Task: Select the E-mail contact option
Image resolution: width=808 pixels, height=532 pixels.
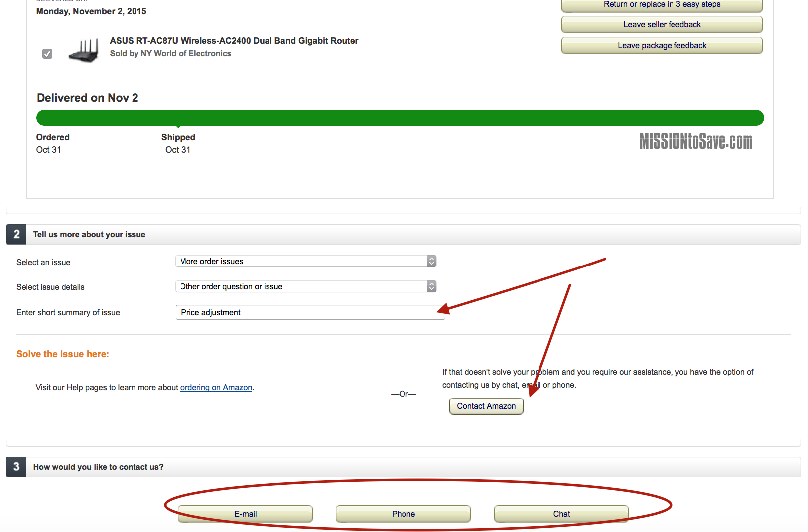Action: [x=245, y=514]
